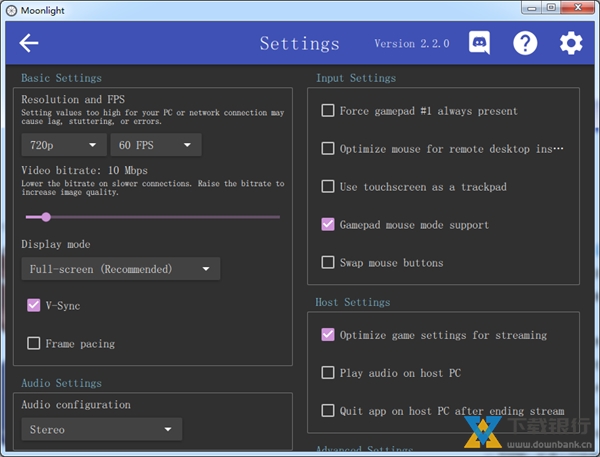Click the Settings gear icon
Screen dimensions: 600x457
570,43
